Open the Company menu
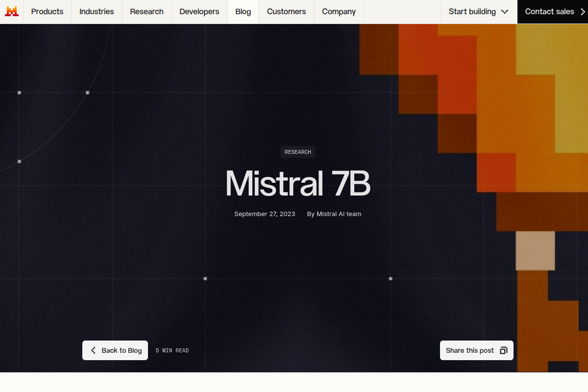 pyautogui.click(x=339, y=12)
